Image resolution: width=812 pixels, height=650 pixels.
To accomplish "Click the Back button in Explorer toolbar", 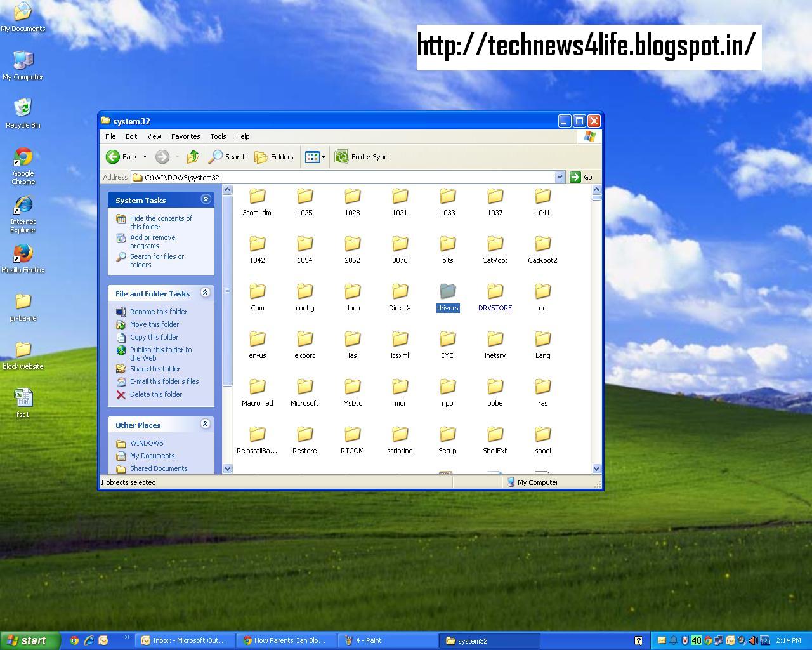I will [122, 157].
